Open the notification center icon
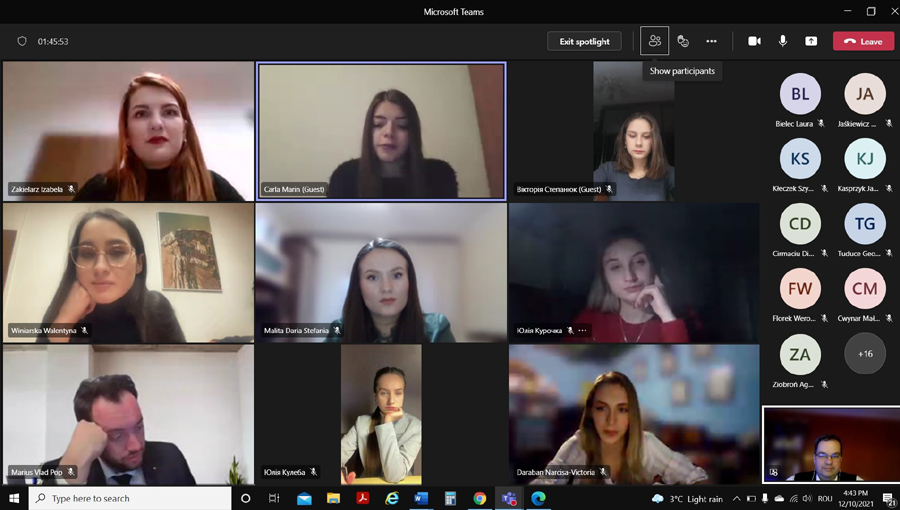Image resolution: width=900 pixels, height=510 pixels. pos(889,499)
